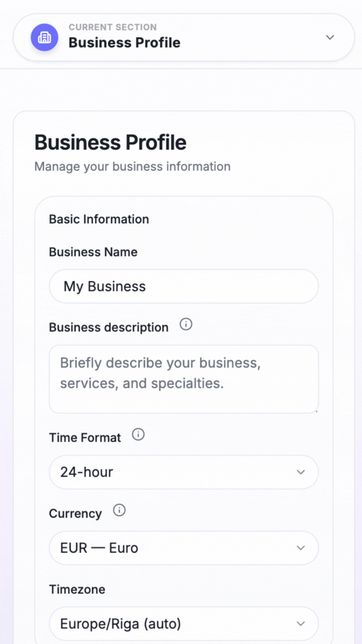Open the Business description info tooltip
The width and height of the screenshot is (362, 644).
click(x=185, y=324)
